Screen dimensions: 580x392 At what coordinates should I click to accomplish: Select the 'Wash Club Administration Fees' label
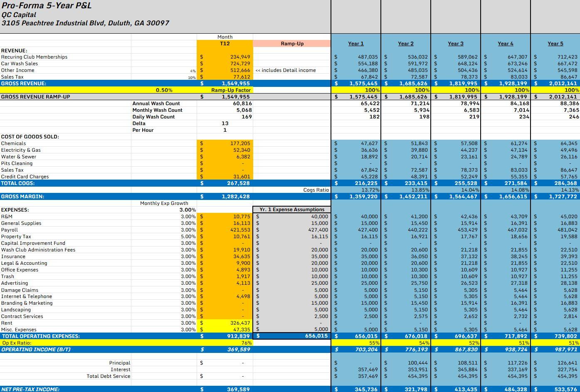coord(38,250)
